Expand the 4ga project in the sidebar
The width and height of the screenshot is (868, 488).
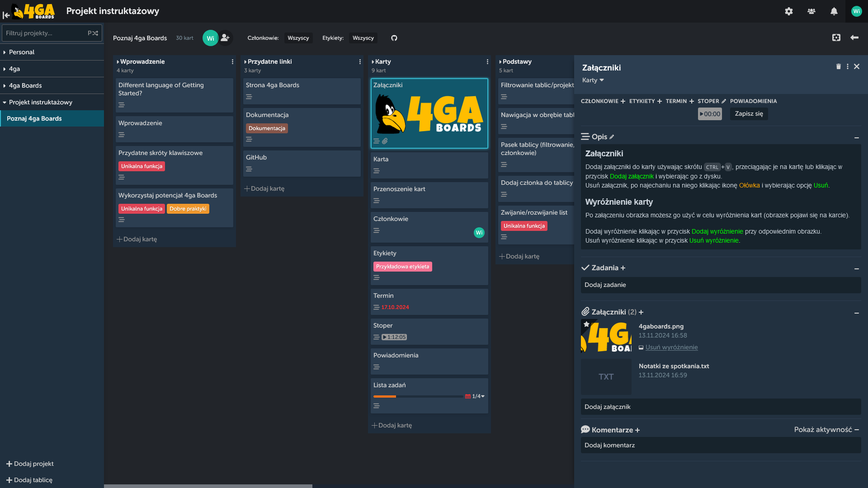[5, 69]
